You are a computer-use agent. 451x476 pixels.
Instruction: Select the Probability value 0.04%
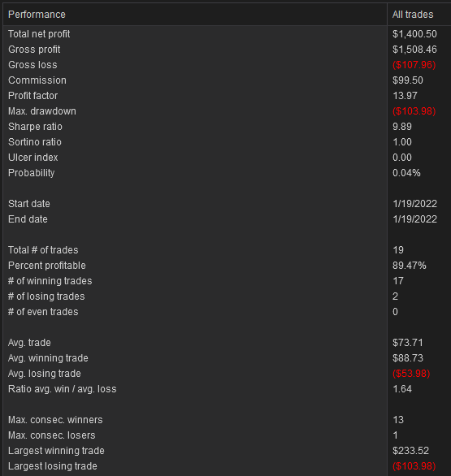click(406, 173)
